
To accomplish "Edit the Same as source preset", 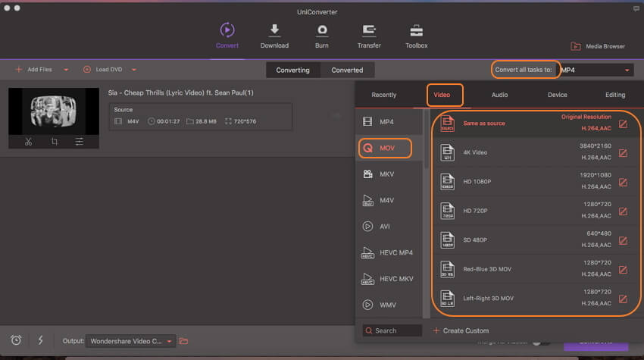I will (623, 124).
